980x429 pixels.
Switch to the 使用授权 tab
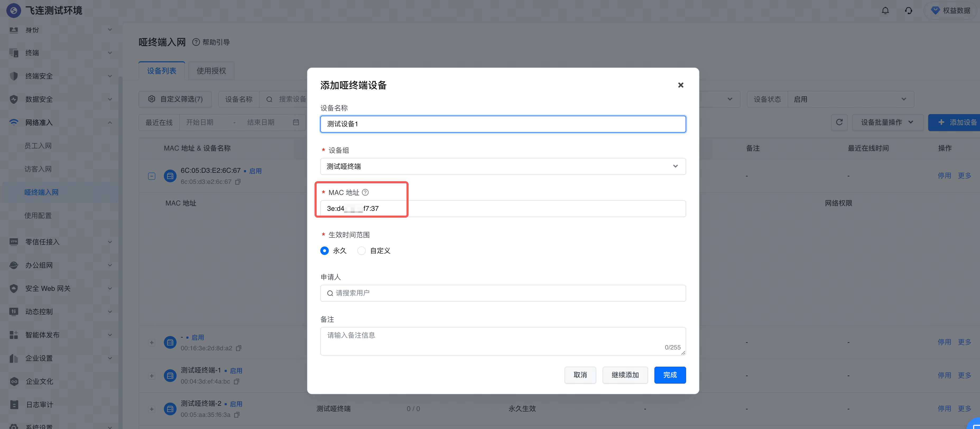click(x=211, y=71)
